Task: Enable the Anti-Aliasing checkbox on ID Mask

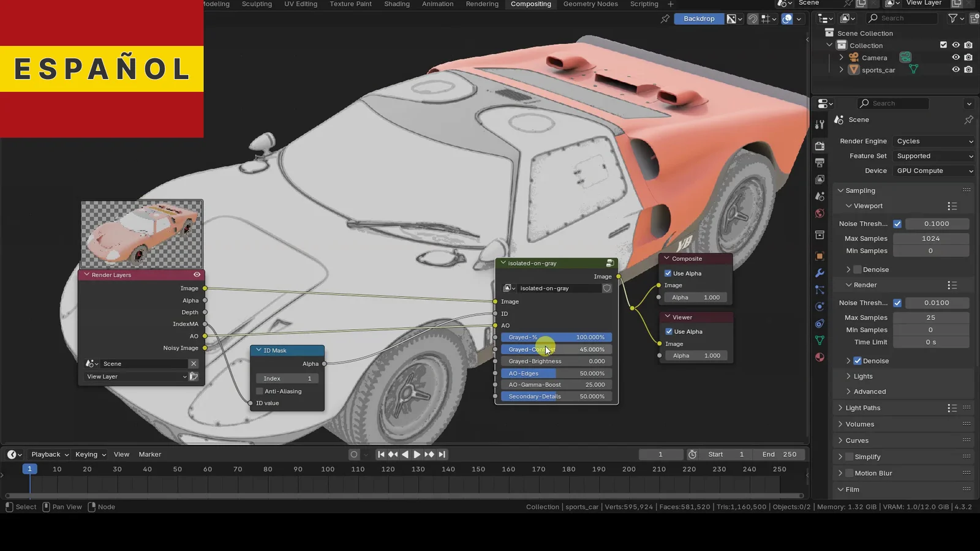Action: pos(260,391)
